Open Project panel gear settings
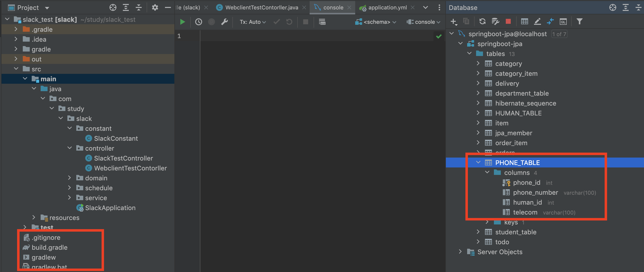Image resolution: width=644 pixels, height=272 pixels. pos(155,7)
